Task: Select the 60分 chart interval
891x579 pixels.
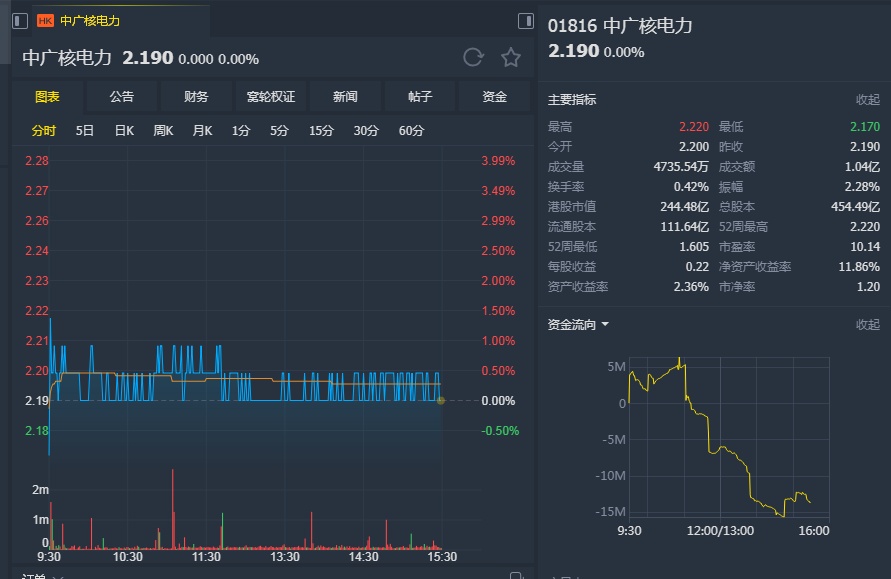Action: click(411, 131)
